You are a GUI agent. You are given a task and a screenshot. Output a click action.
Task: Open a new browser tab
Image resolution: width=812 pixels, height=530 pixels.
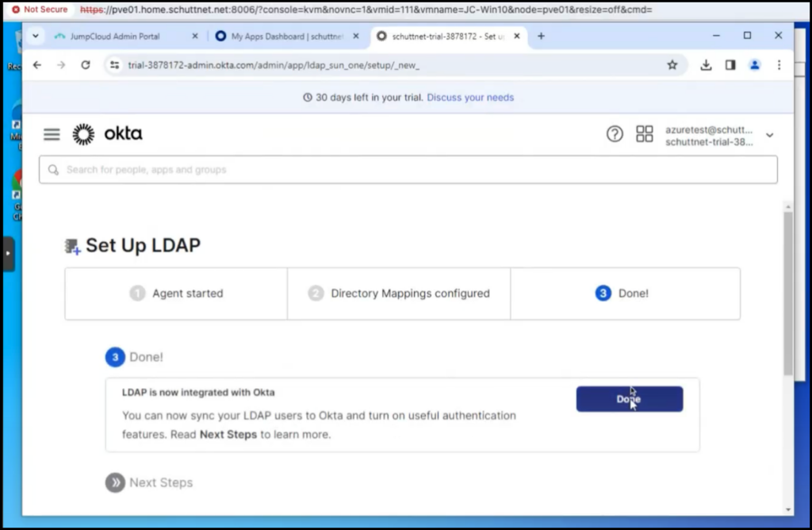coord(541,36)
